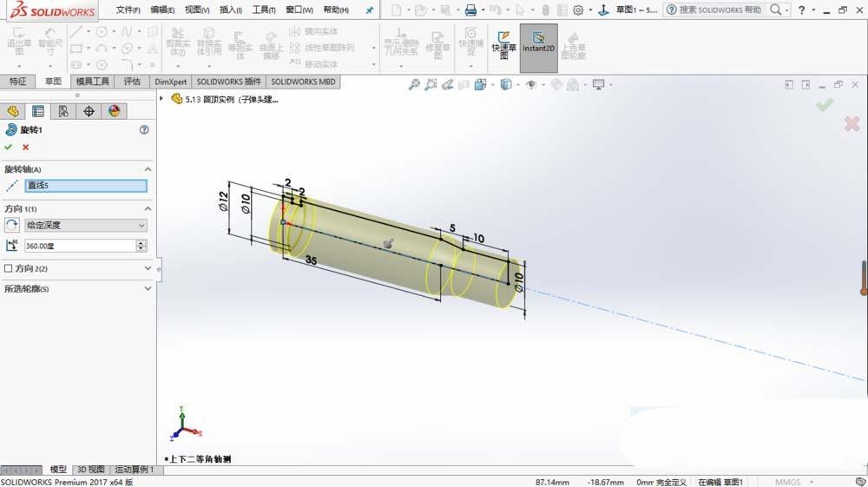Open the 视图(V) menu
The image size is (868, 487).
pos(196,10)
